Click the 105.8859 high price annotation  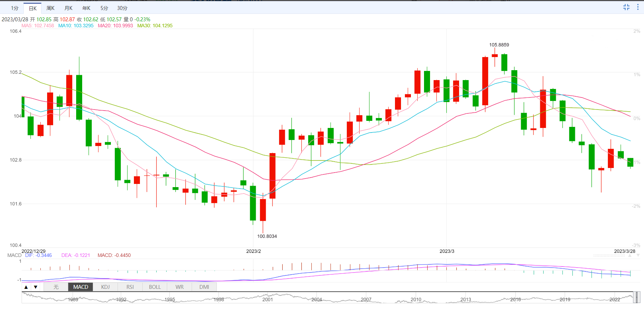tap(499, 45)
